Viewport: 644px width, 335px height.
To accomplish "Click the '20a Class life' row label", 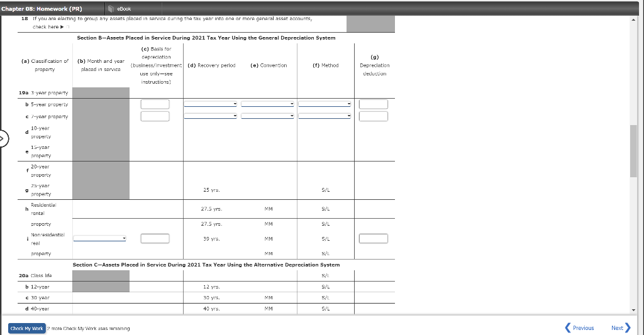I will pyautogui.click(x=35, y=276).
